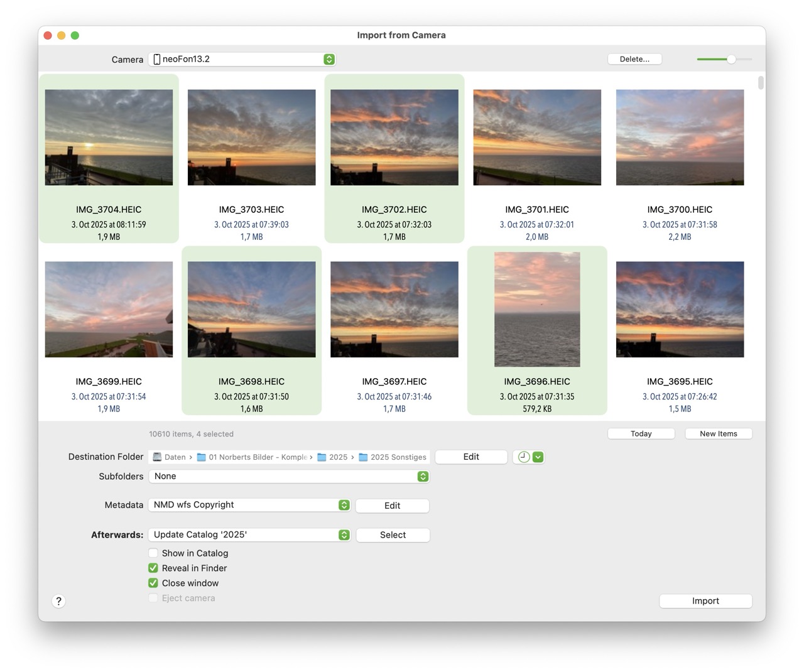This screenshot has width=804, height=672.
Task: Click the New Items filter button
Action: click(x=718, y=434)
